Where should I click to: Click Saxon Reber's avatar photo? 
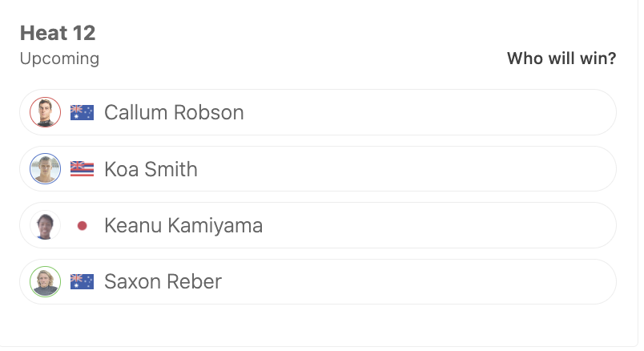point(45,281)
